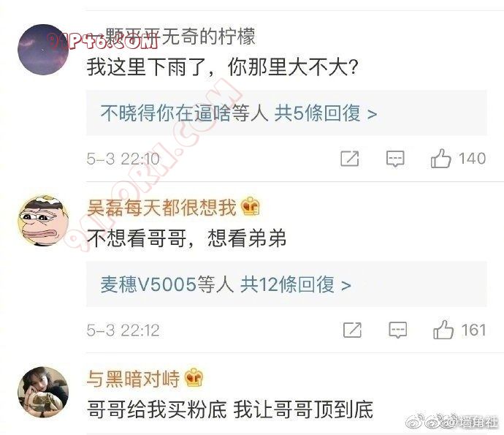Click the crown badge beside 与黑暗对峙

click(x=194, y=377)
